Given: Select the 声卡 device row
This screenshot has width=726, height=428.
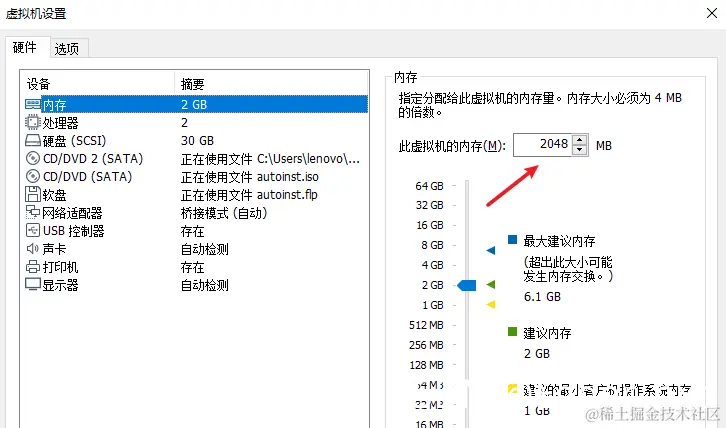Looking at the screenshot, I should pos(196,249).
